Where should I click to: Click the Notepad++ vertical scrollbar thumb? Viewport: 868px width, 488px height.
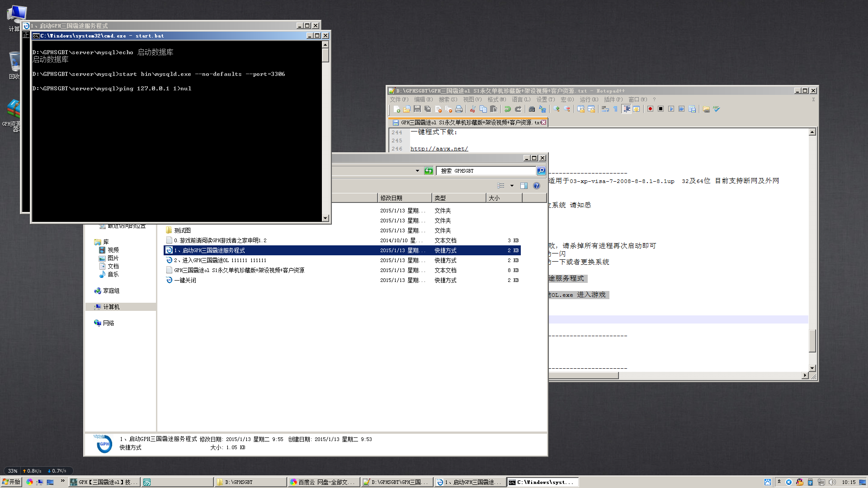pos(812,341)
